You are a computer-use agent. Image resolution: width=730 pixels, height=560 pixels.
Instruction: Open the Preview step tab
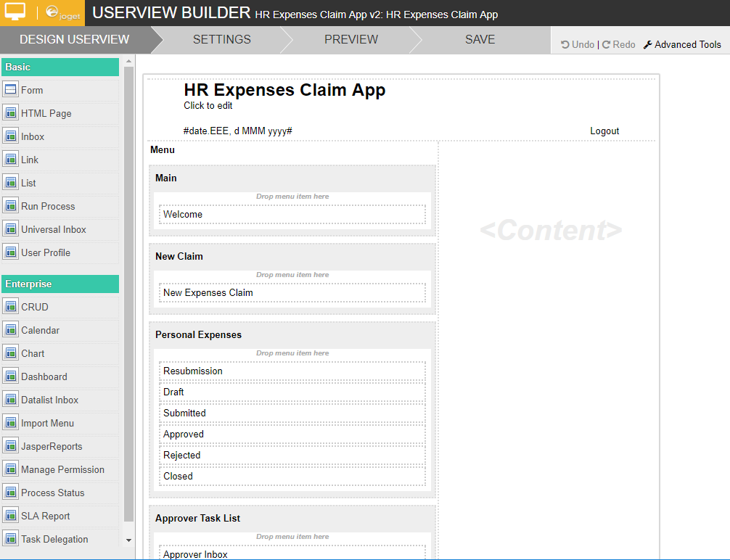pyautogui.click(x=350, y=39)
